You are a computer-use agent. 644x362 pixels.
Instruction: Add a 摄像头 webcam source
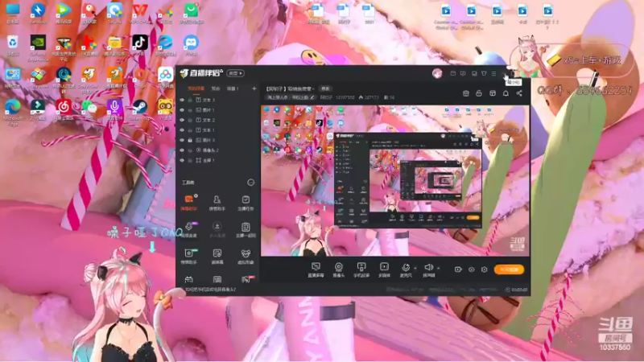pos(338,269)
